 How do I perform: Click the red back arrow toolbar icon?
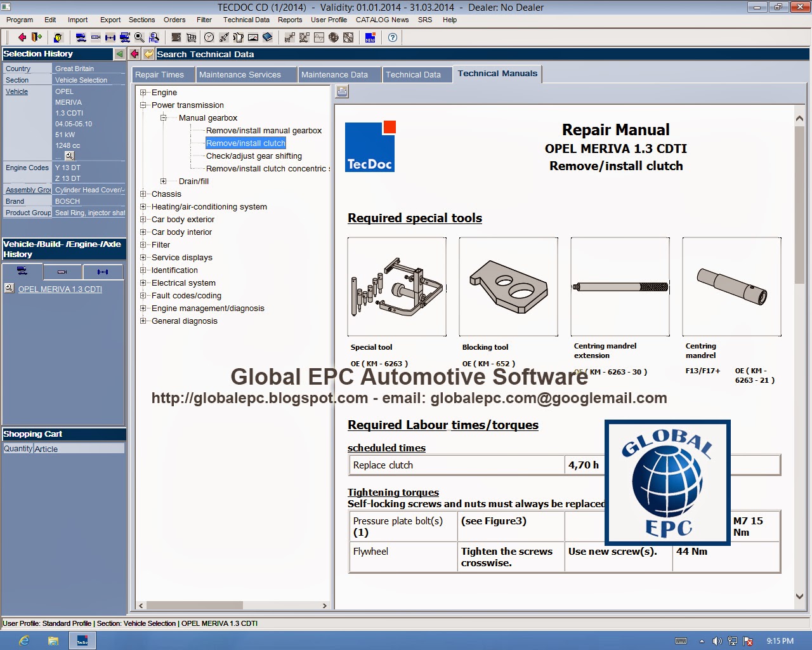tap(22, 37)
